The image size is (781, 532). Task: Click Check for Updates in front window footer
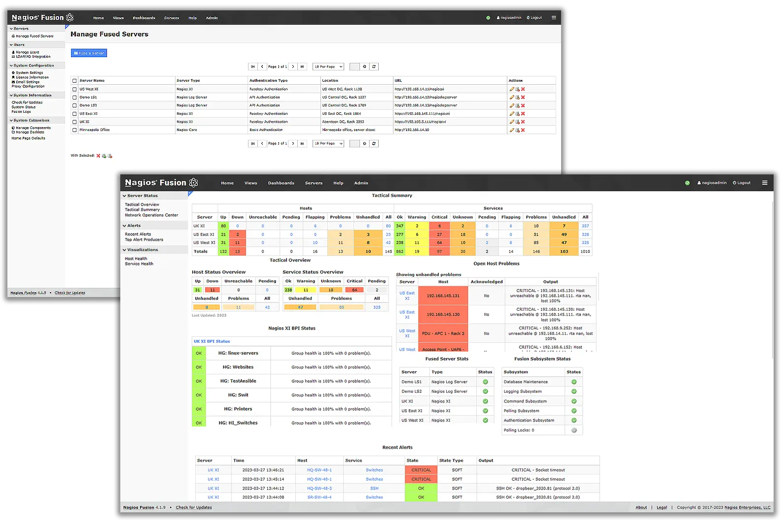click(194, 507)
